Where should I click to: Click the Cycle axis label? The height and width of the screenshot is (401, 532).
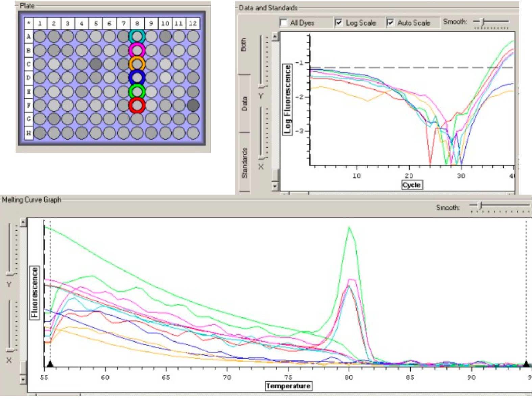[x=412, y=185]
